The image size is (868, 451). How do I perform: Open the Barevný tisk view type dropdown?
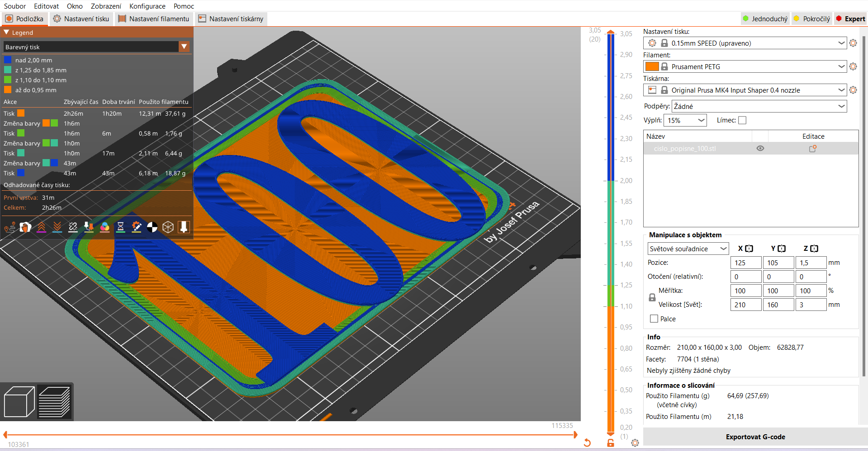(x=184, y=47)
